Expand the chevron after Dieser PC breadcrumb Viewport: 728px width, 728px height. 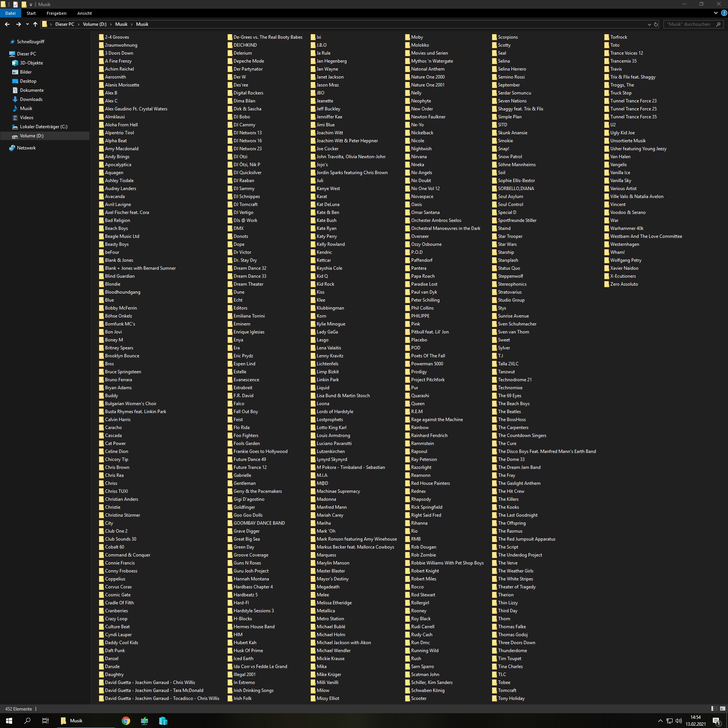[x=79, y=24]
